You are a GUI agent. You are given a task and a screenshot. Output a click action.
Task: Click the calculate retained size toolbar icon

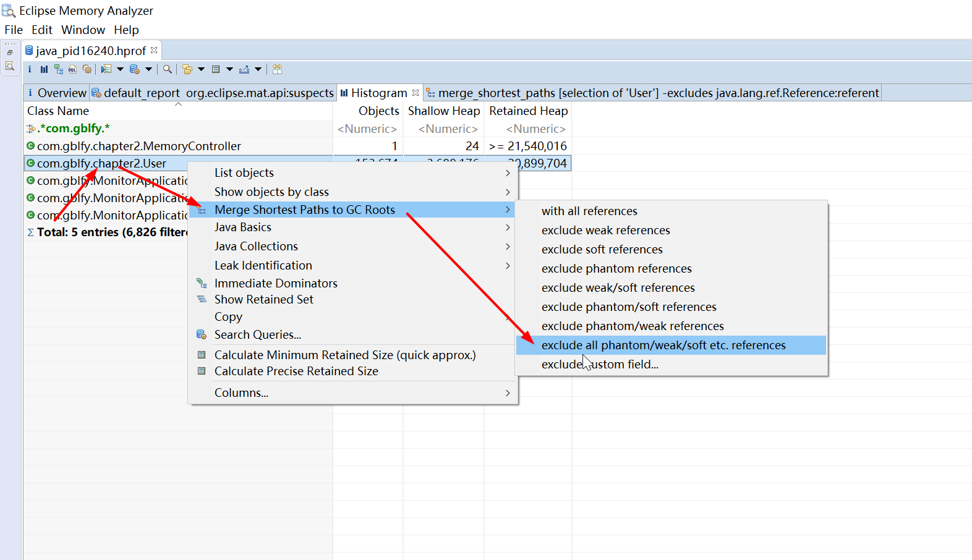(216, 69)
